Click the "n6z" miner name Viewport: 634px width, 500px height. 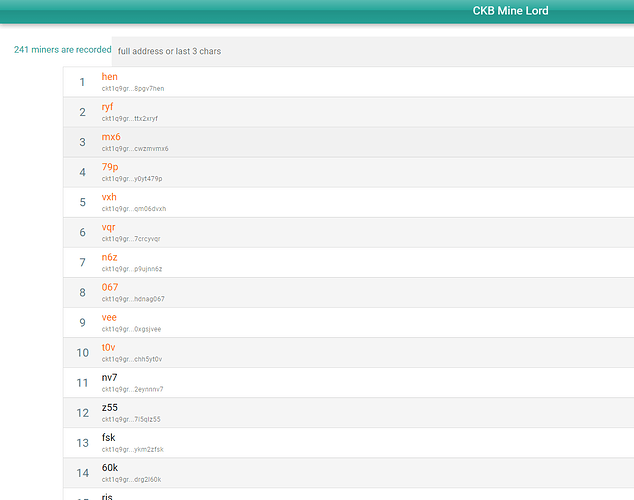110,257
